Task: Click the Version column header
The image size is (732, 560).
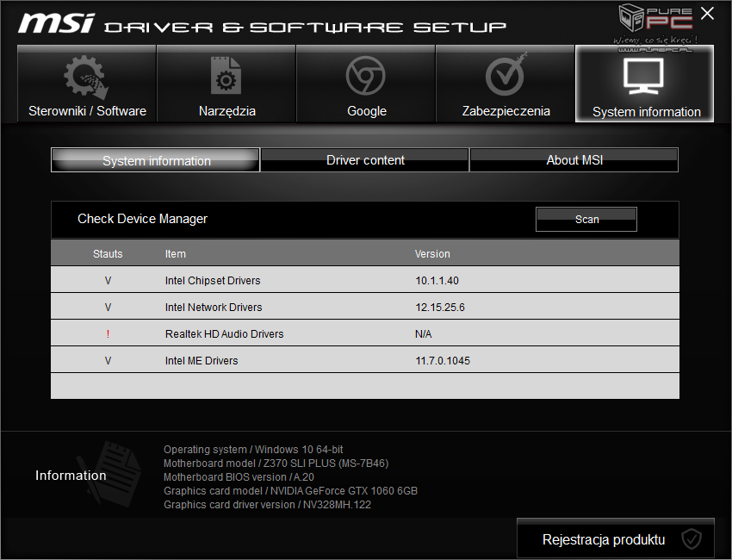Action: (x=432, y=253)
